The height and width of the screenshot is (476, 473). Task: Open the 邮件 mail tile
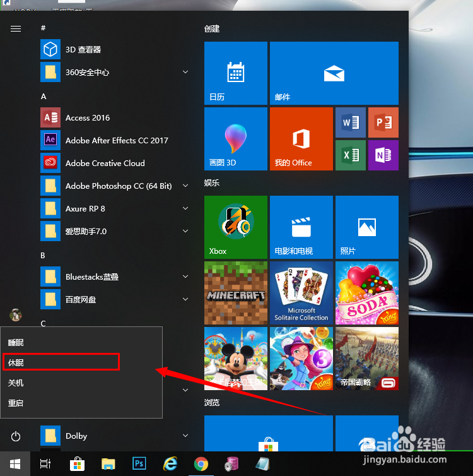click(x=334, y=73)
